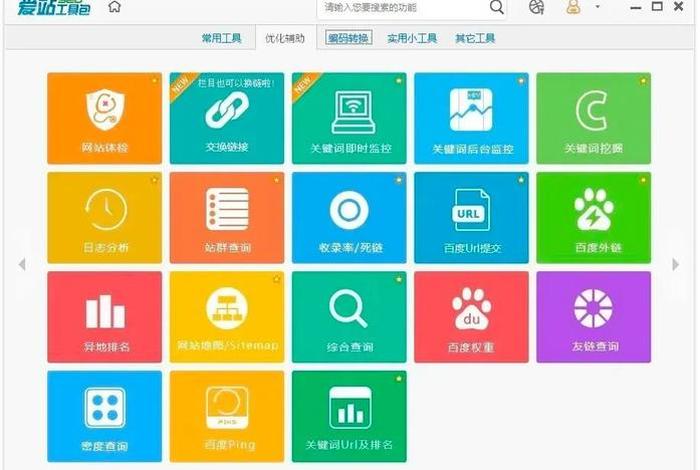700x470 pixels.
Task: Open the 网站地图/Sitemap generator
Action: point(227,317)
